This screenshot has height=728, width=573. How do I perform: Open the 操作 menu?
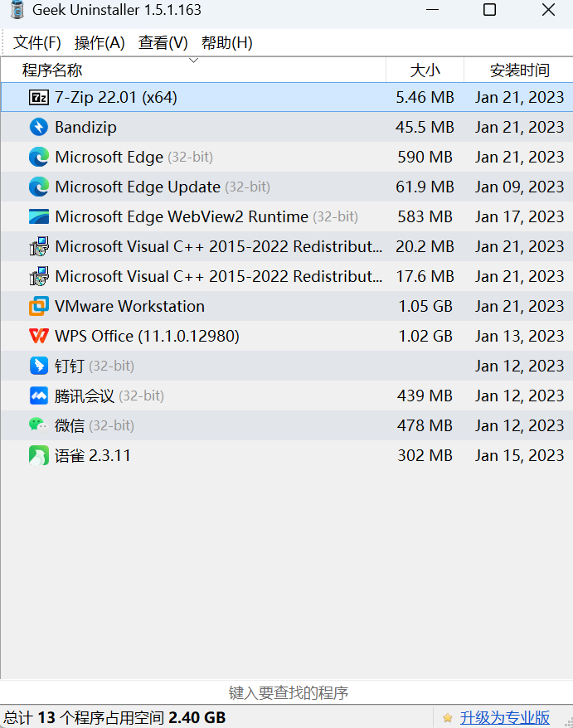[x=100, y=41]
